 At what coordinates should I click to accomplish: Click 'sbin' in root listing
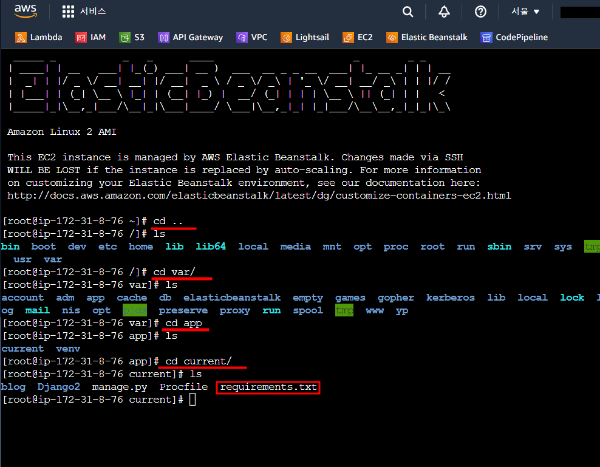499,247
